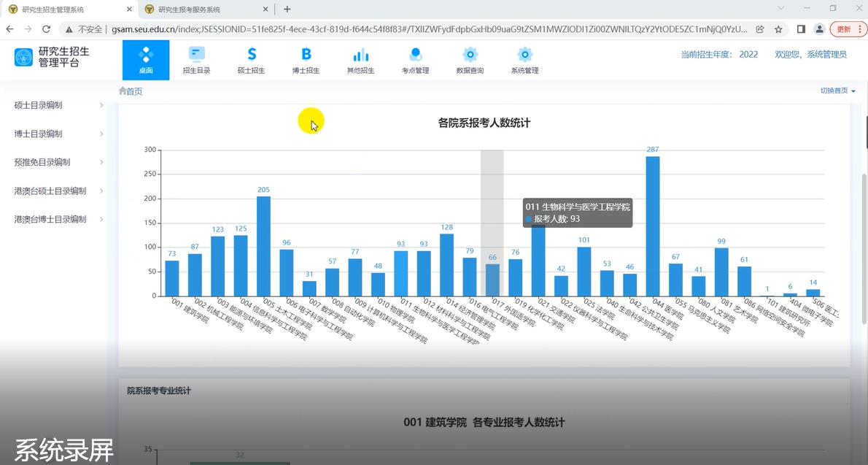Click the 报考人数: 93 tooltip text

click(x=557, y=219)
